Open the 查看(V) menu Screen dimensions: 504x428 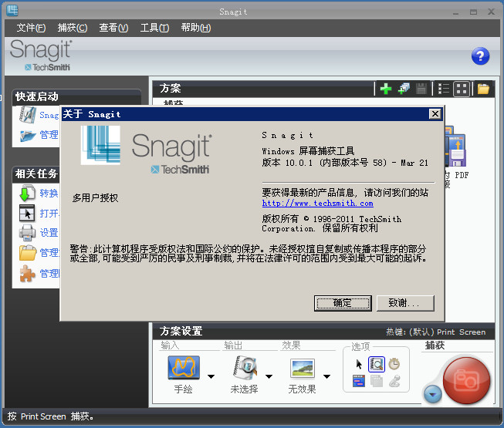pyautogui.click(x=113, y=28)
